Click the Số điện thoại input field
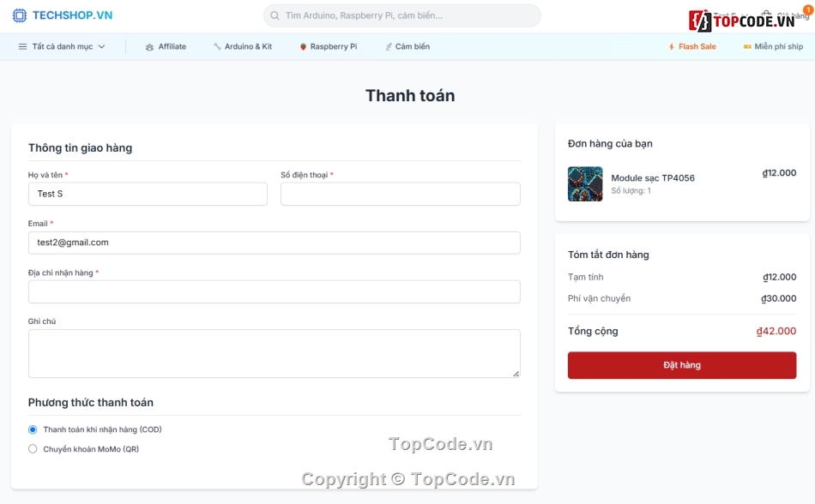815x504 pixels. point(400,194)
